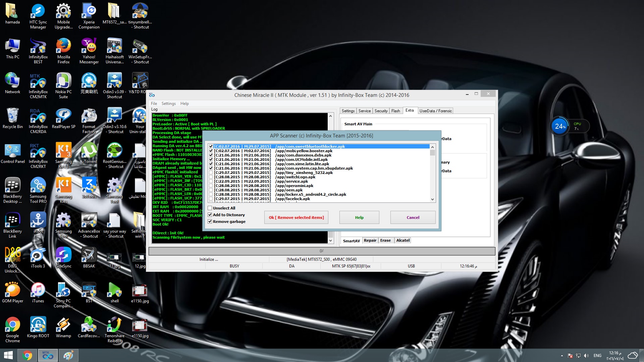Show hidden tray icons arrow
Image resolution: width=644 pixels, height=362 pixels.
(562, 356)
